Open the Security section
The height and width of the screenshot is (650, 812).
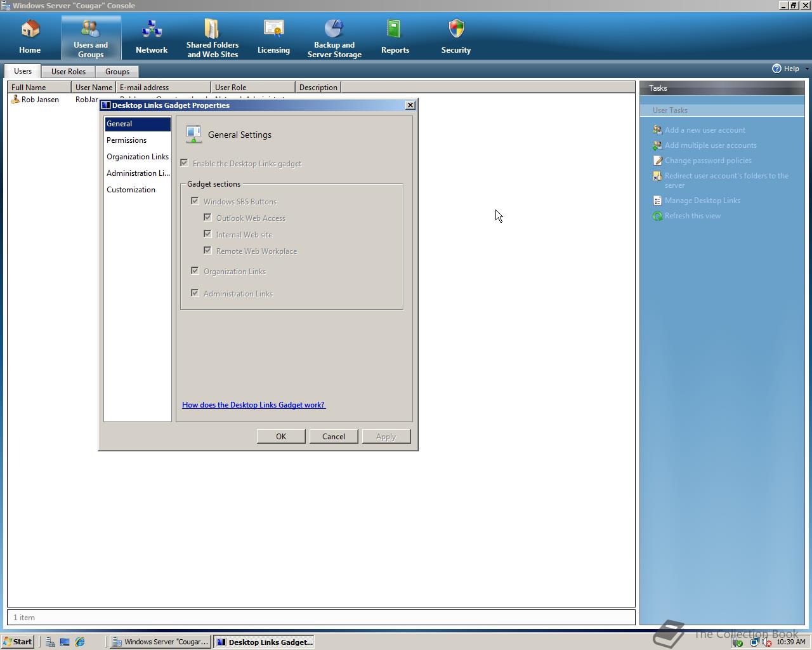click(x=456, y=37)
